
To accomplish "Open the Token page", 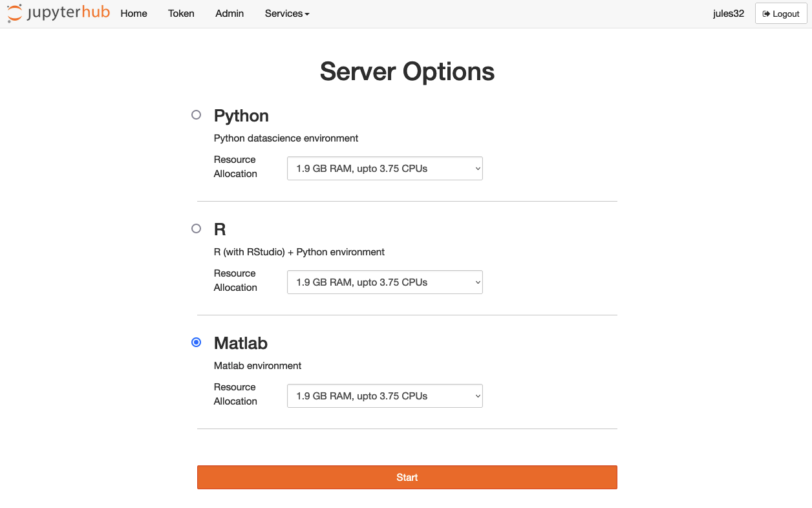I will [x=181, y=14].
